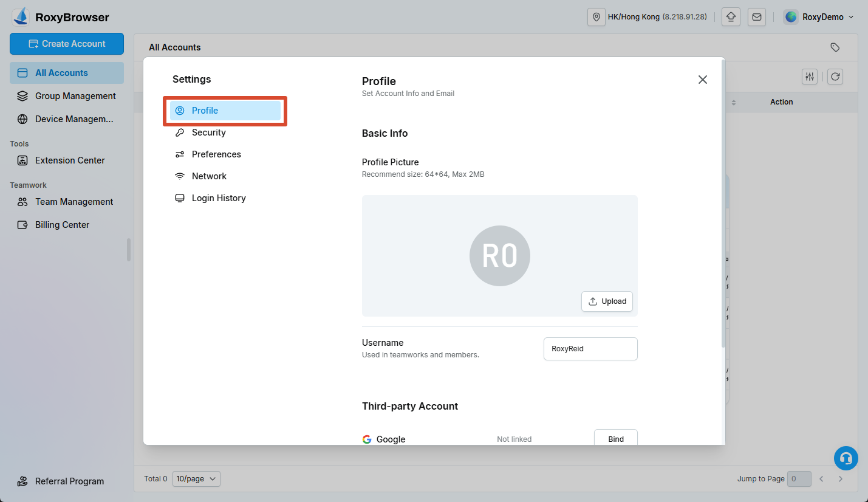Click the Group Management layers icon
Screen dimensions: 868x502
click(x=22, y=96)
